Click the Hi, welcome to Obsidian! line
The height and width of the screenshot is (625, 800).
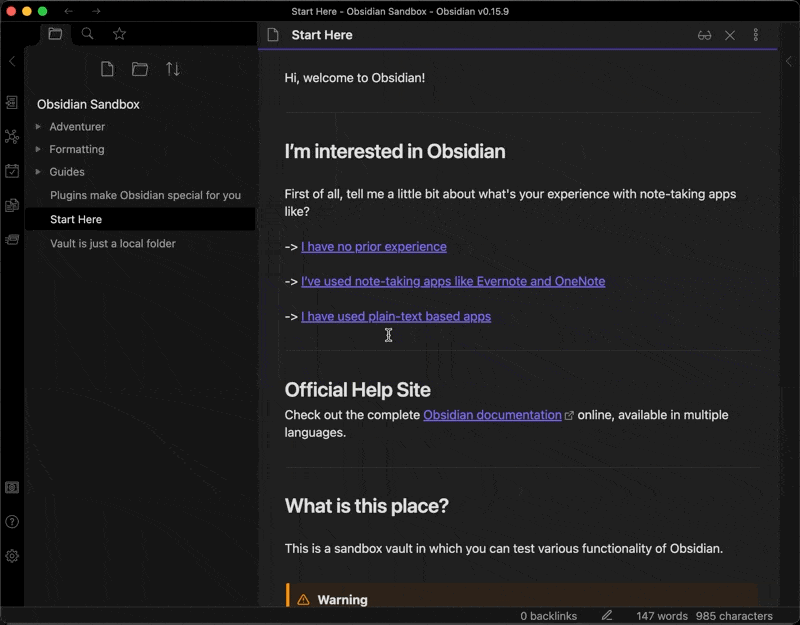click(x=355, y=78)
